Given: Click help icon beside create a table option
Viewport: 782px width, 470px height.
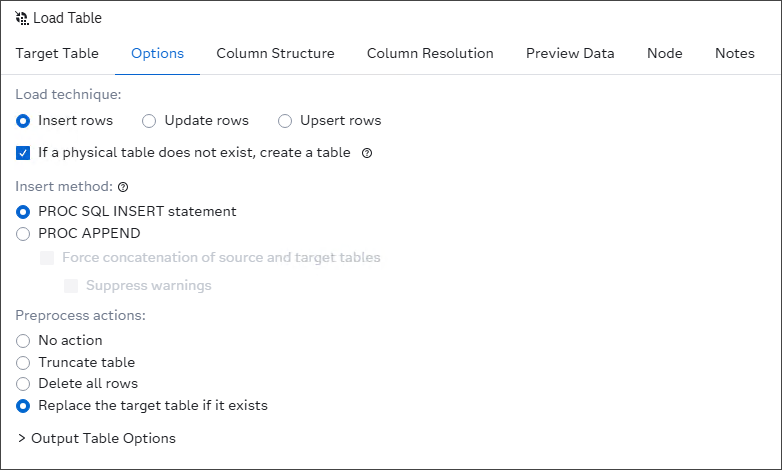Looking at the screenshot, I should tap(367, 154).
